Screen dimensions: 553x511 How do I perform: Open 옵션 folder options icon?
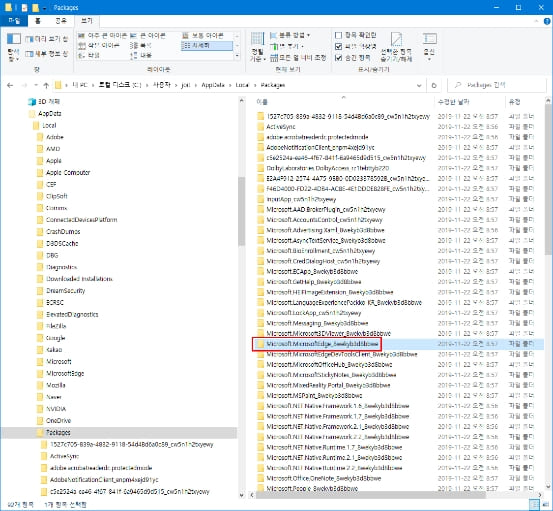point(429,39)
